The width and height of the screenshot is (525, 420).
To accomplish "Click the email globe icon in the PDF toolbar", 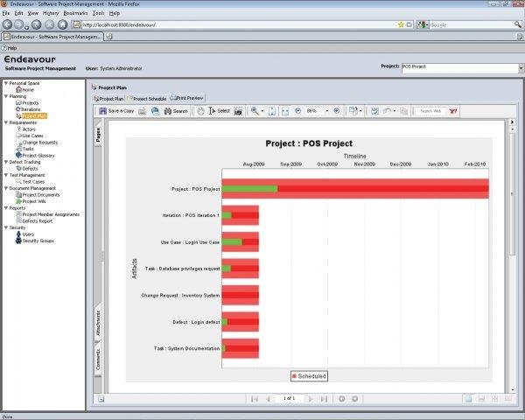I will pyautogui.click(x=156, y=111).
